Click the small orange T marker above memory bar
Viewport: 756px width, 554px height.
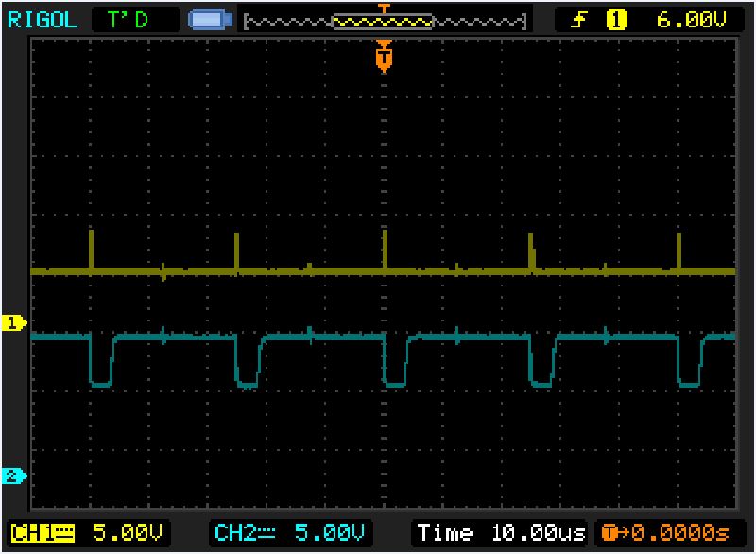(384, 9)
